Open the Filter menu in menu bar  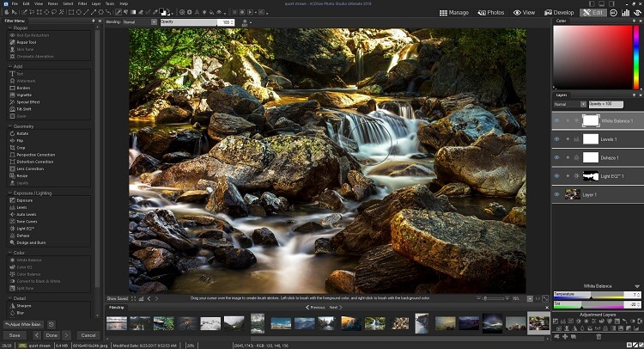(82, 3)
